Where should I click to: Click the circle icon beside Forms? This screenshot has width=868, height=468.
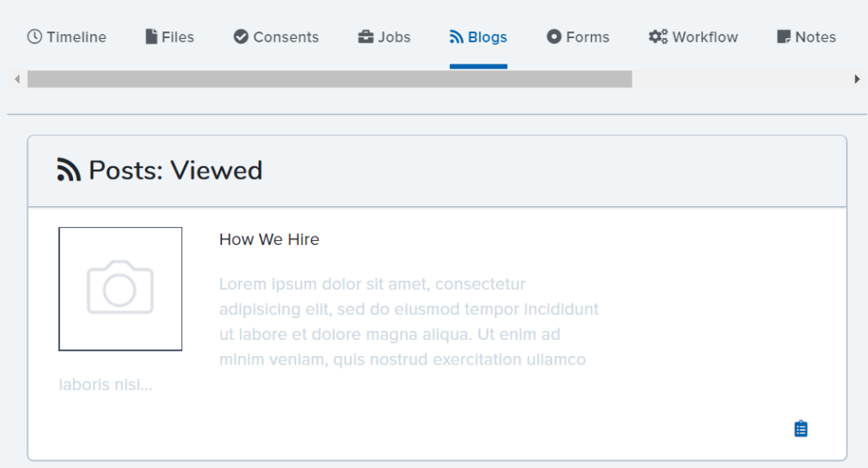point(554,36)
